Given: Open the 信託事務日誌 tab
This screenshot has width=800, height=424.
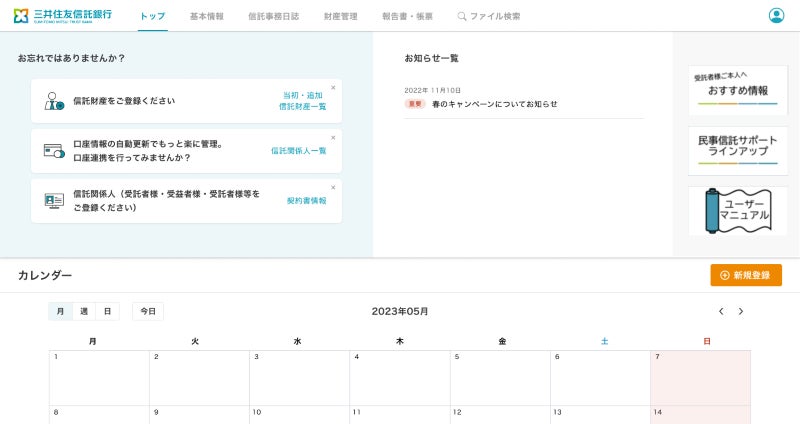Looking at the screenshot, I should click(x=273, y=16).
